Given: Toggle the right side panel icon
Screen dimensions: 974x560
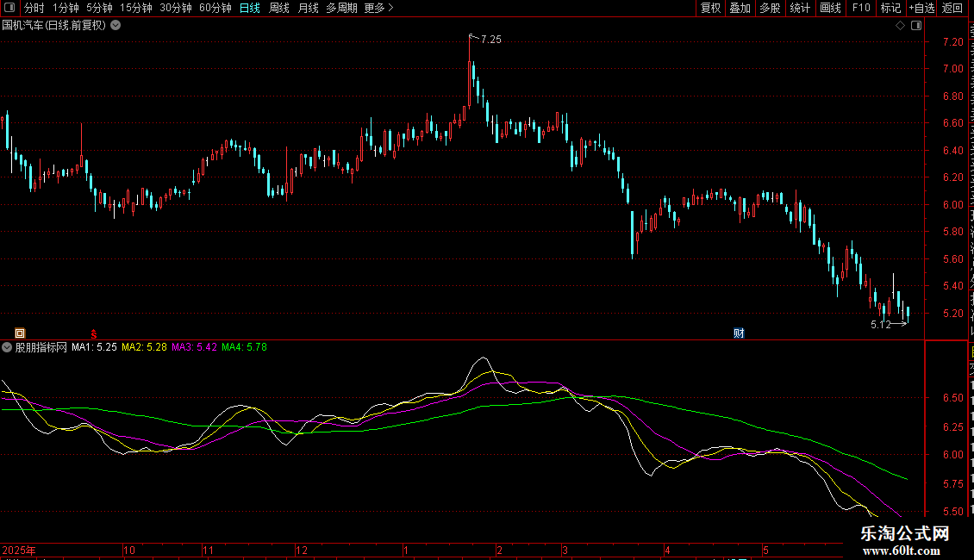Looking at the screenshot, I should (x=916, y=26).
